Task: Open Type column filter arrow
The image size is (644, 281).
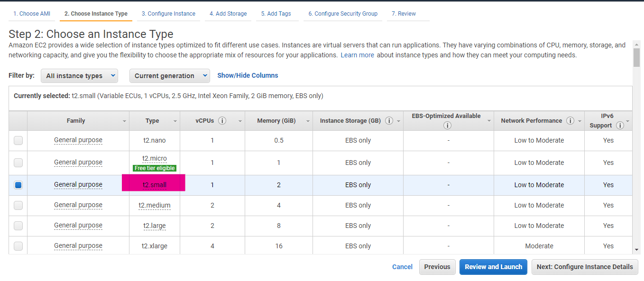Action: pos(175,121)
